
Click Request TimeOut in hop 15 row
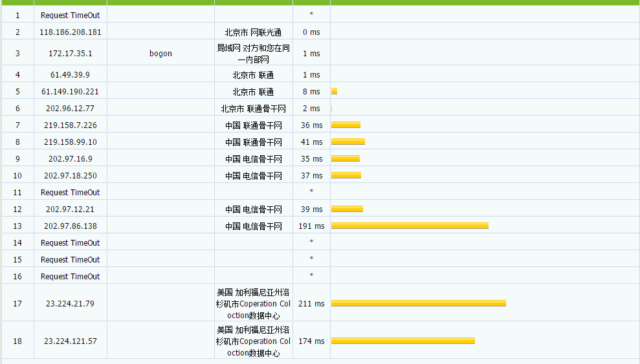point(70,260)
